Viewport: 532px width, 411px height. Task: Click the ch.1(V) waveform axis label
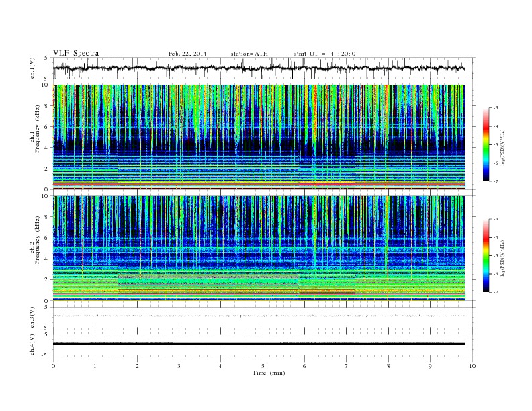coord(32,68)
